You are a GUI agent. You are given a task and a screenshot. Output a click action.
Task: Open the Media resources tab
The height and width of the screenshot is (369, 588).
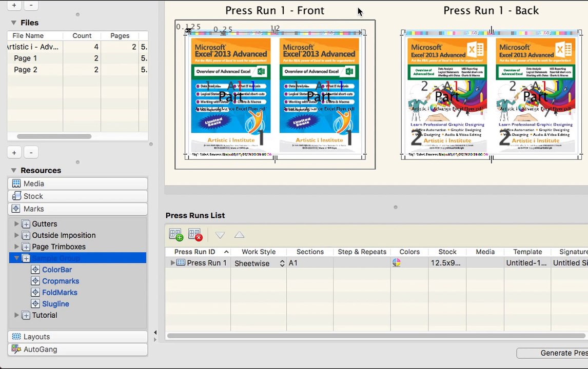(77, 183)
